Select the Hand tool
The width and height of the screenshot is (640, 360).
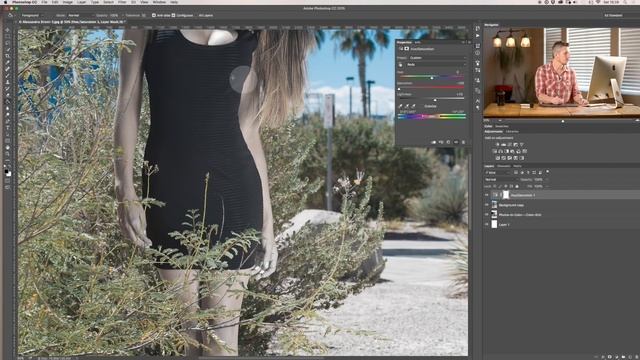click(8, 148)
